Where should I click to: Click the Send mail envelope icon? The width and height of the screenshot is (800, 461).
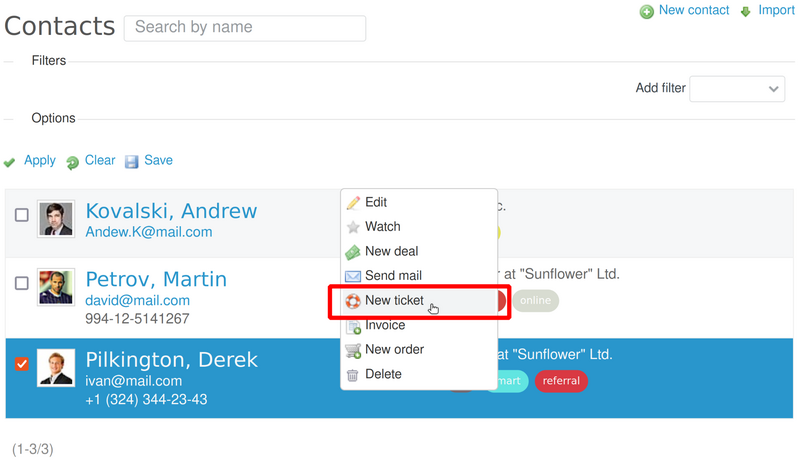tap(353, 276)
